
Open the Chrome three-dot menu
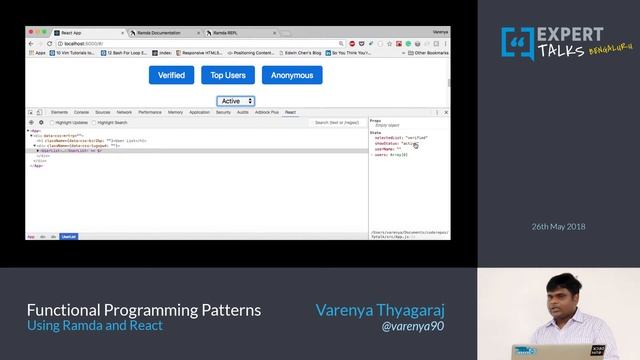(x=445, y=44)
